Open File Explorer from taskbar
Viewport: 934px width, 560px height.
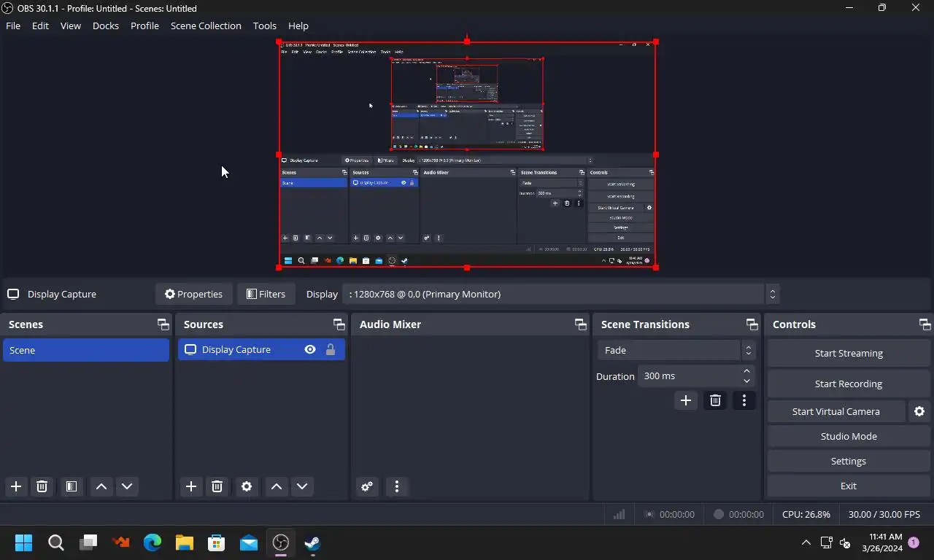184,542
